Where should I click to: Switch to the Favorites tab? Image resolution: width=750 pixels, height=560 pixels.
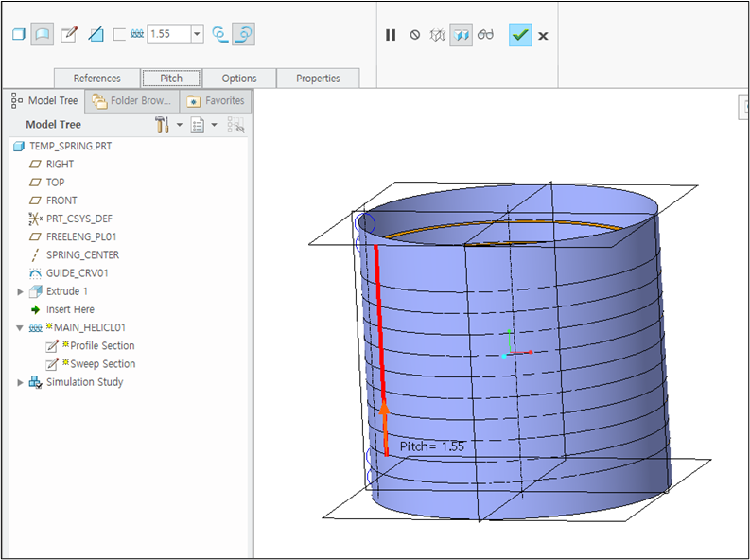[x=216, y=101]
